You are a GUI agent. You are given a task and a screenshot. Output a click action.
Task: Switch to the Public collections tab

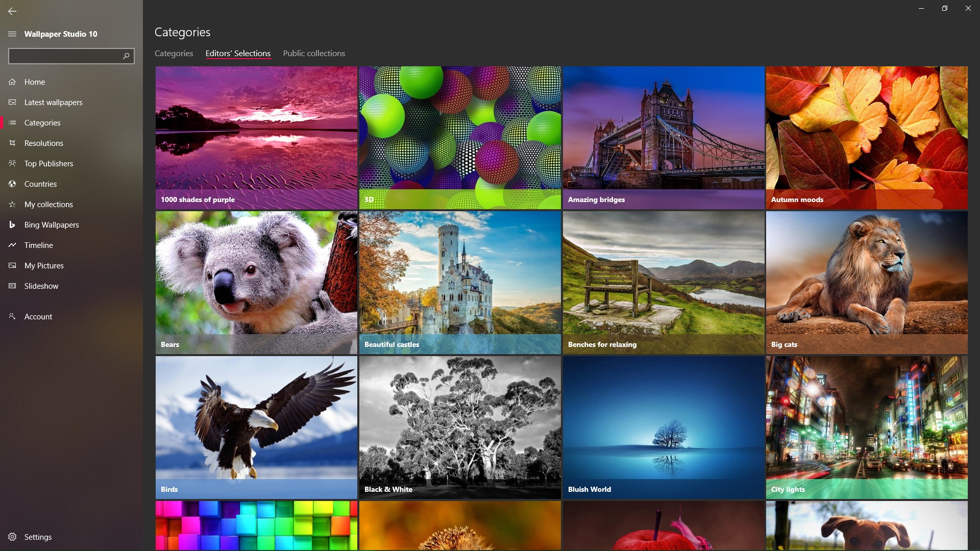click(x=314, y=53)
